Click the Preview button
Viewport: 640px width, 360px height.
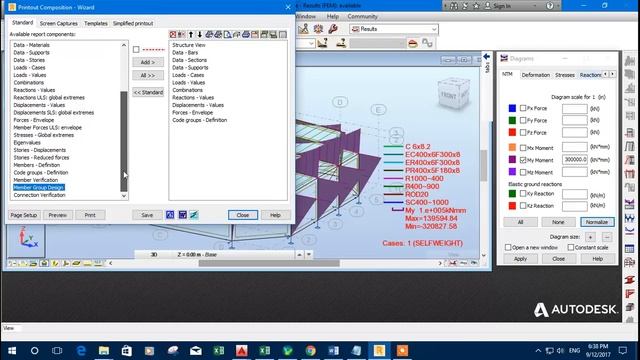(x=58, y=215)
